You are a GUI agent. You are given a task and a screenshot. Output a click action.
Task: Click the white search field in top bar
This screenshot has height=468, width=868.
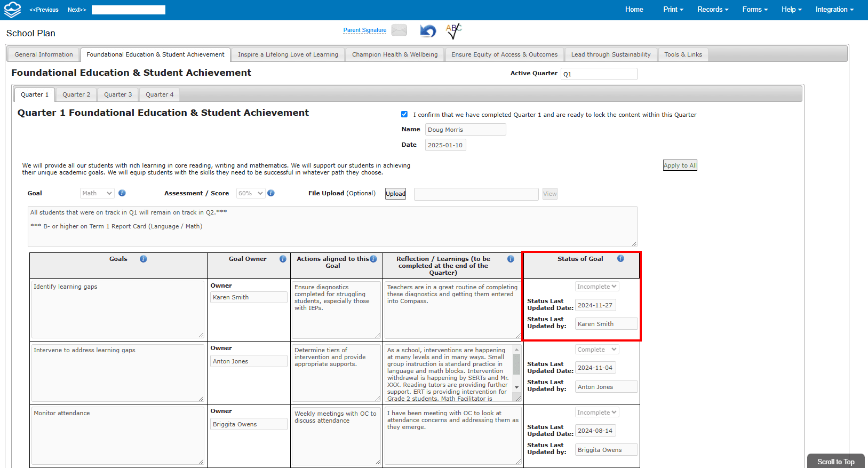coord(129,10)
